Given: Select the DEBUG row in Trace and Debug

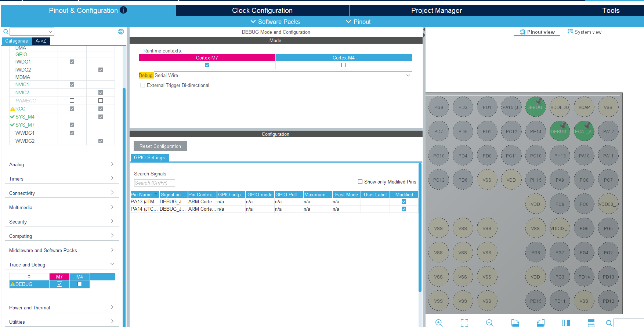Looking at the screenshot, I should pos(29,284).
